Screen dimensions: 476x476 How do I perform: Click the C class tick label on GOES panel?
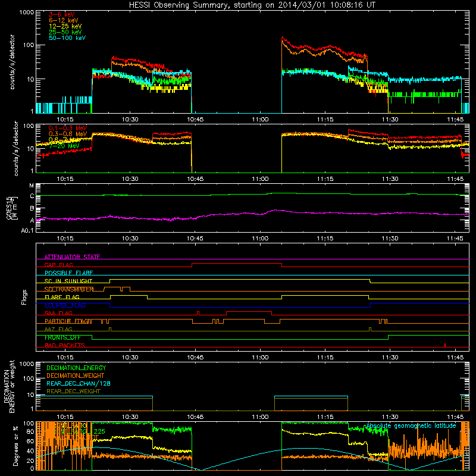32,196
